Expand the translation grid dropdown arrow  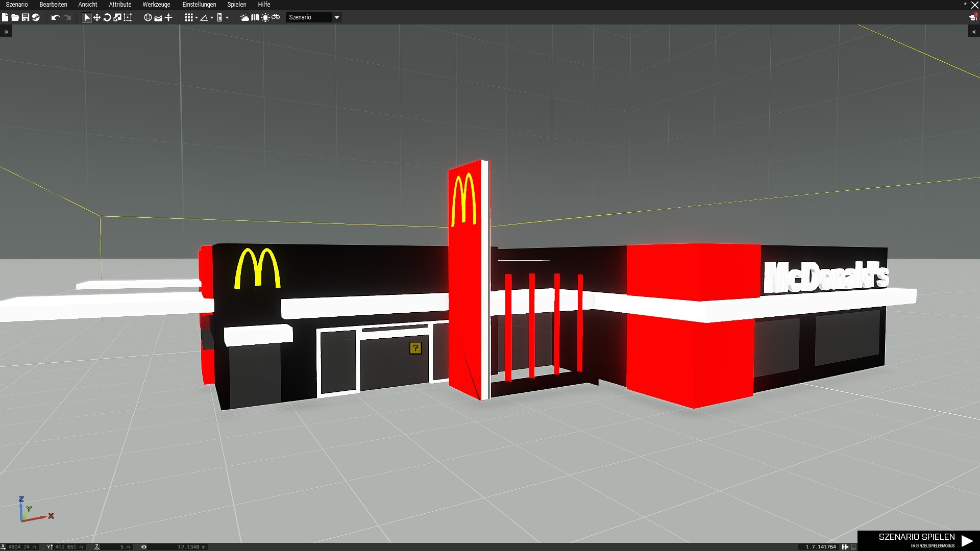(x=197, y=18)
